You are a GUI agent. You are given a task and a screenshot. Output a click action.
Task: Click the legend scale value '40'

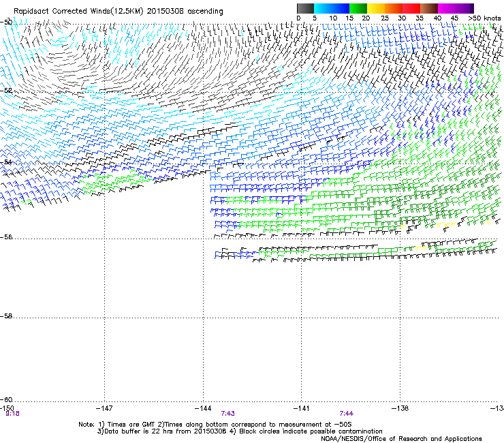(x=437, y=18)
